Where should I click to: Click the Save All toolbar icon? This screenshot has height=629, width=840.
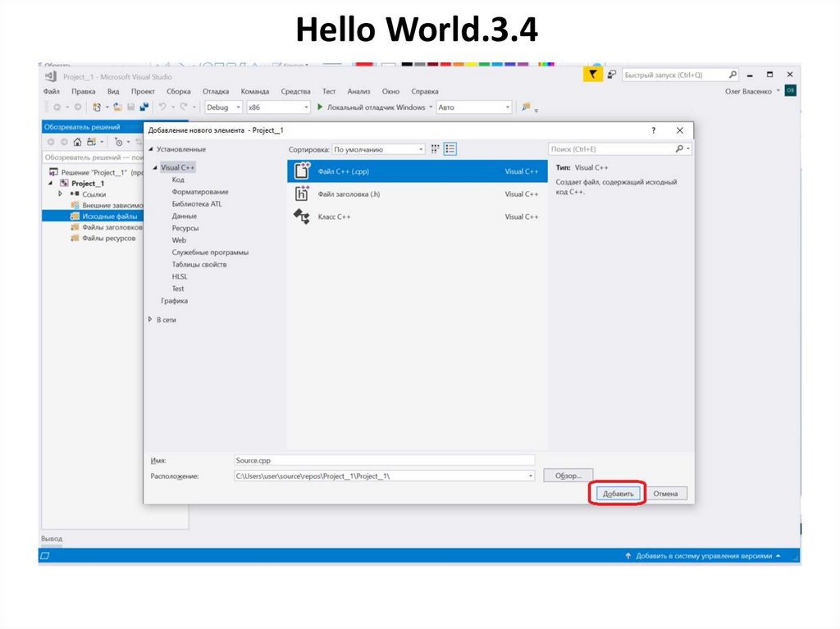pyautogui.click(x=144, y=107)
